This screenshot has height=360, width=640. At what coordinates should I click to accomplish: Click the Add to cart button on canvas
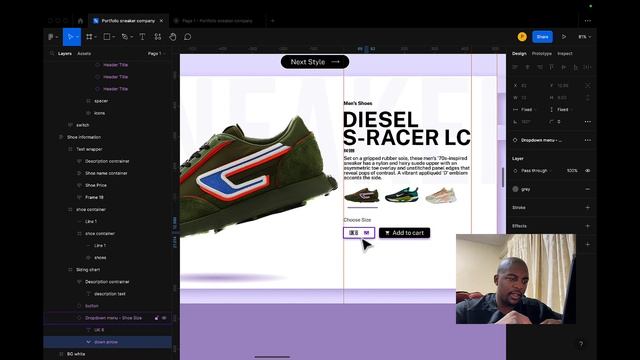[404, 233]
